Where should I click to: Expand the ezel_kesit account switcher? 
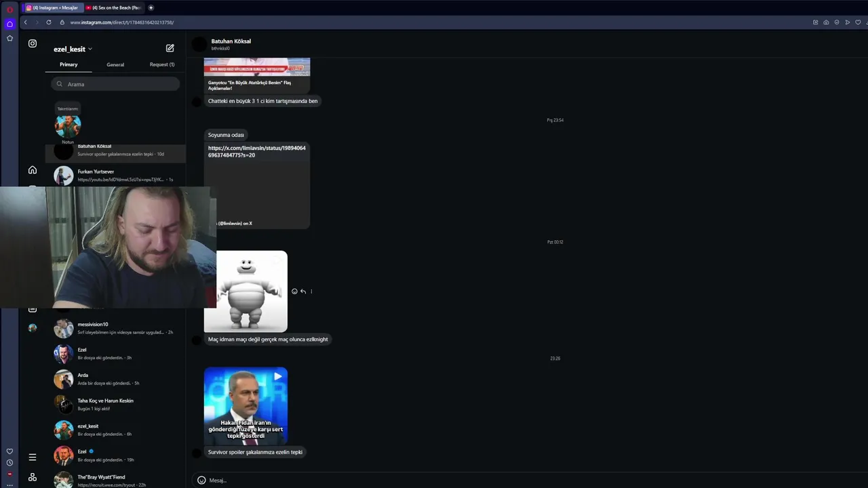[x=73, y=49]
